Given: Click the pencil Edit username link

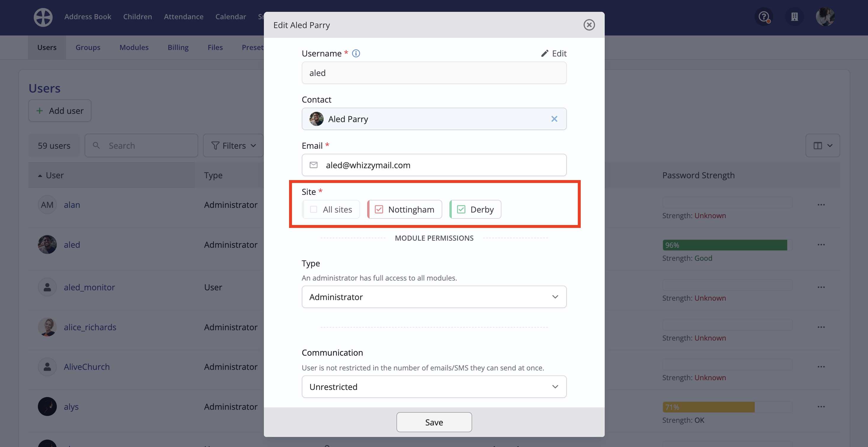Looking at the screenshot, I should click(x=554, y=53).
